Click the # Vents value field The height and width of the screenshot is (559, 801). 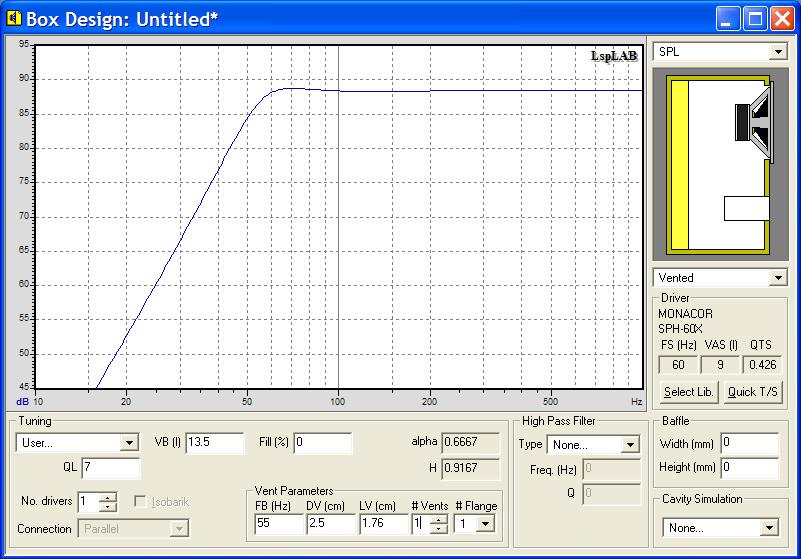pos(421,523)
